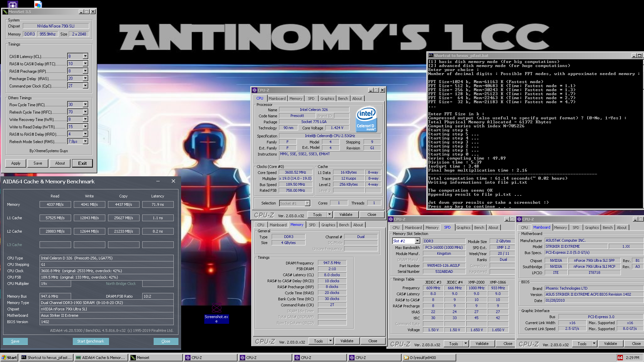Open the Screenshot.exe desktop icon
Screen dimensions: 644x362
click(216, 308)
